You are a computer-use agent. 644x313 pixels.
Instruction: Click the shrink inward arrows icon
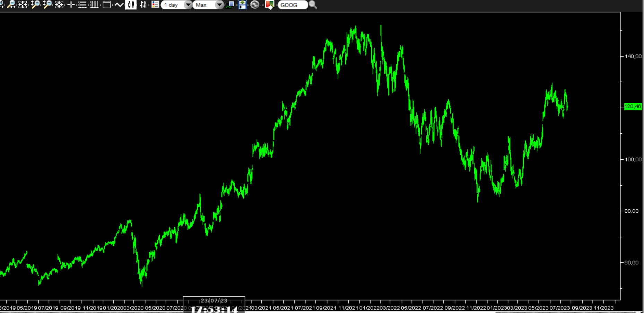pyautogui.click(x=59, y=5)
